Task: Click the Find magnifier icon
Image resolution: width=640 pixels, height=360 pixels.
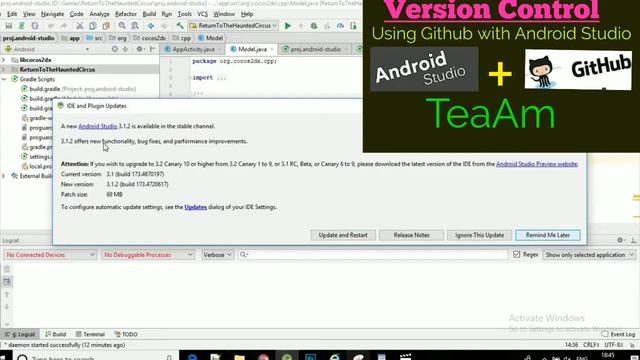Action: click(122, 26)
